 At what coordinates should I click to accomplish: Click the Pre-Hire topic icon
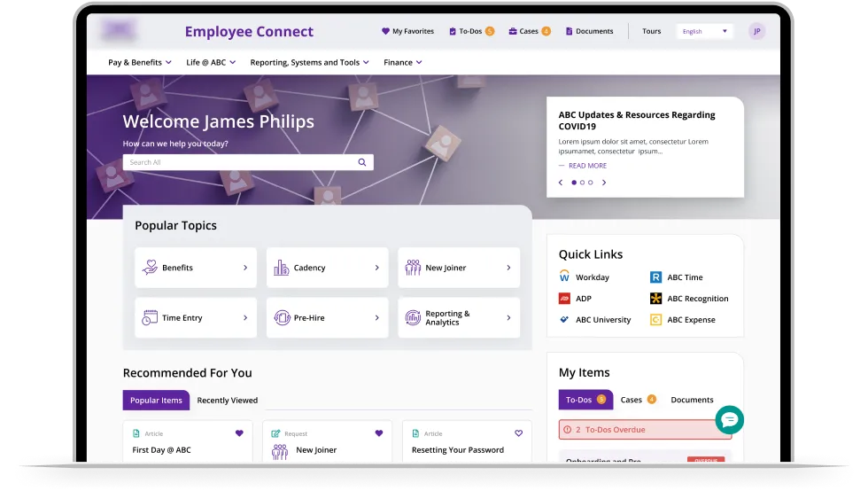click(x=282, y=317)
